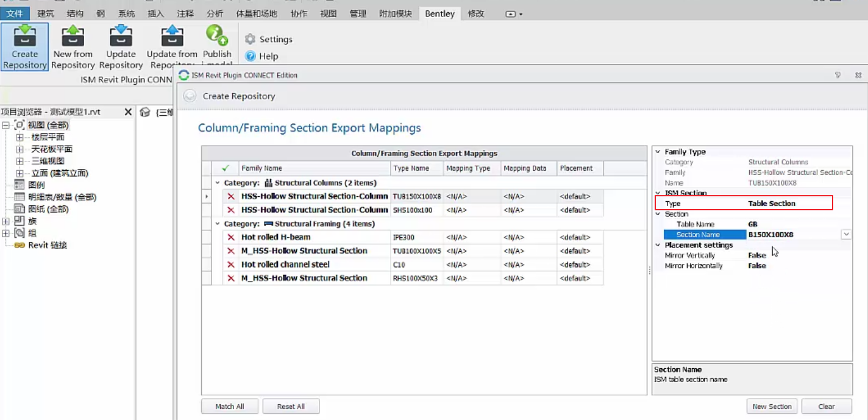Toggle red X for Hot rolled channel steel
868x420 pixels.
231,265
